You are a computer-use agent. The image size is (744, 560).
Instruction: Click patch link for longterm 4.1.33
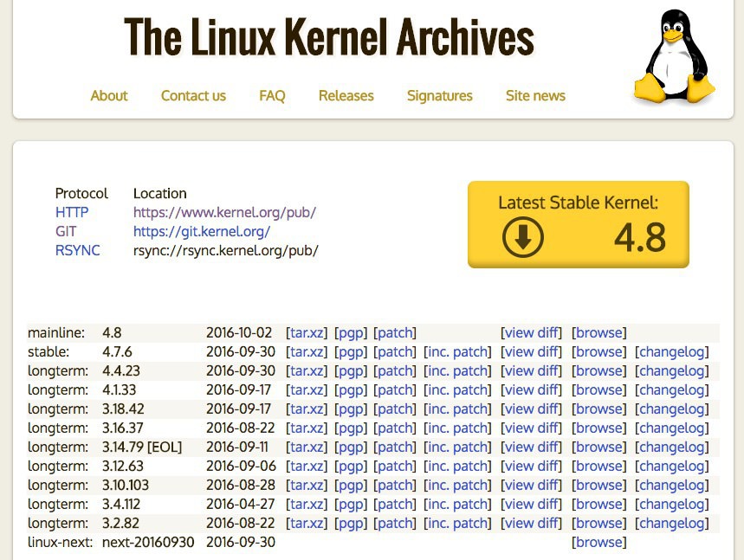click(395, 389)
